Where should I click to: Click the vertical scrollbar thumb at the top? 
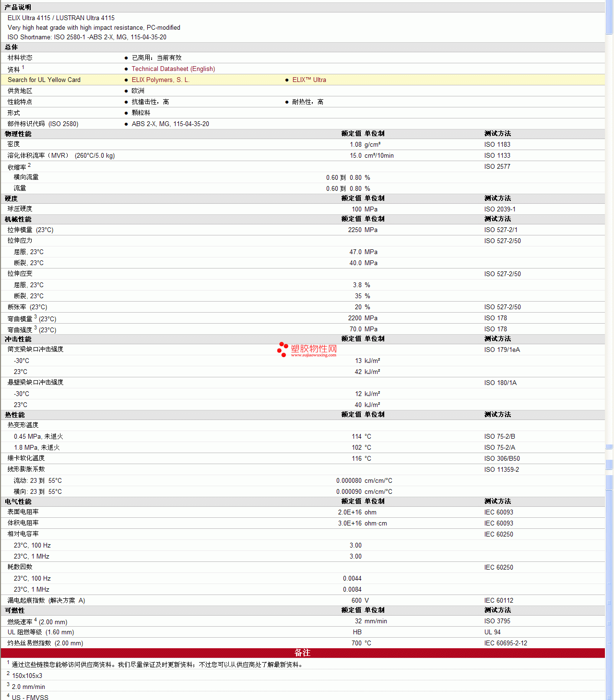(x=609, y=17)
